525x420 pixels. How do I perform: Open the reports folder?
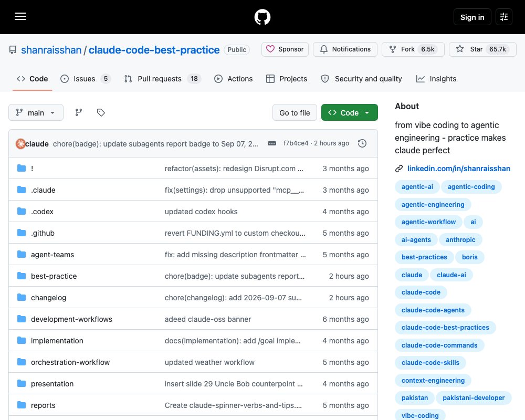coord(43,405)
